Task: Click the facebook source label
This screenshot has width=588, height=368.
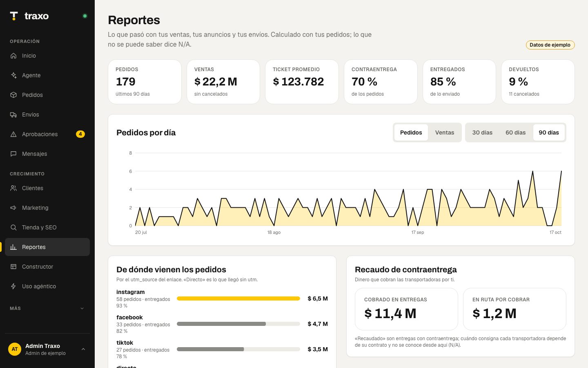Action: click(x=129, y=317)
